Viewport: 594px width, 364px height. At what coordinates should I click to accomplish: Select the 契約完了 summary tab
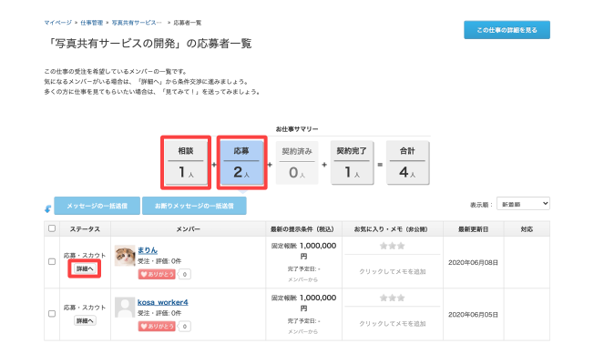(351, 160)
